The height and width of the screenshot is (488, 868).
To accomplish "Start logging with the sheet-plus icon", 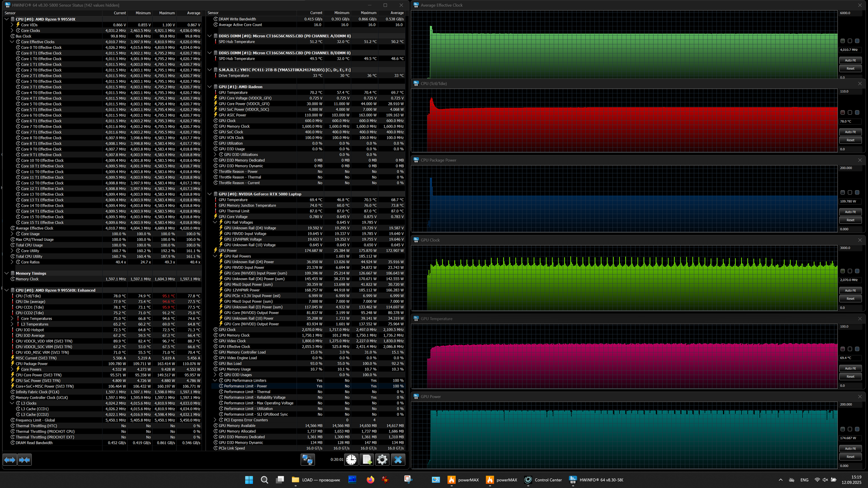I will coord(367,460).
